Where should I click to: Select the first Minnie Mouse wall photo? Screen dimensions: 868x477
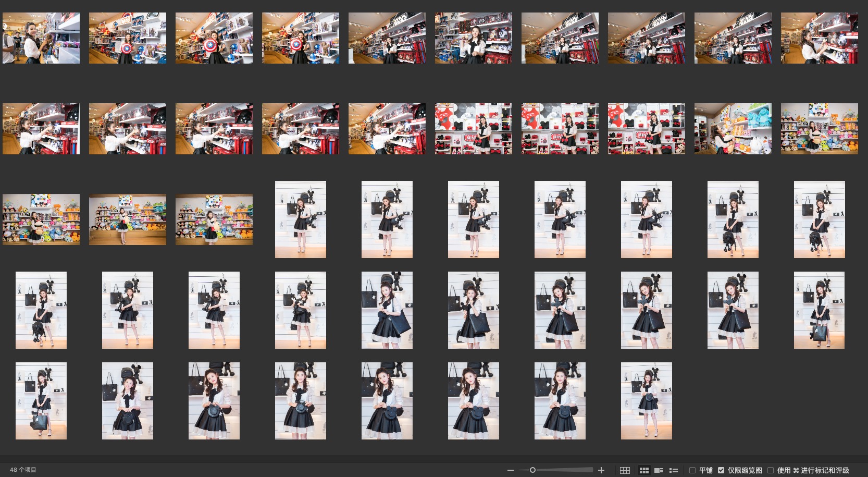(x=474, y=129)
